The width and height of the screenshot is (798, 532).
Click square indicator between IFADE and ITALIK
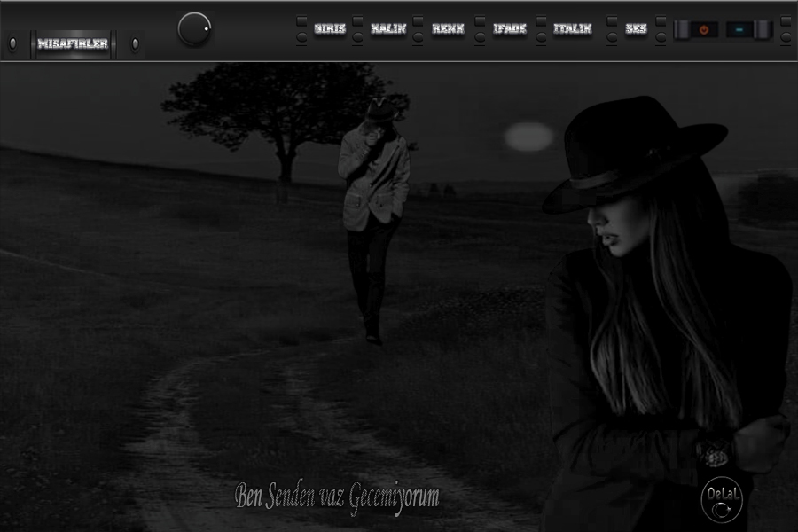[540, 20]
